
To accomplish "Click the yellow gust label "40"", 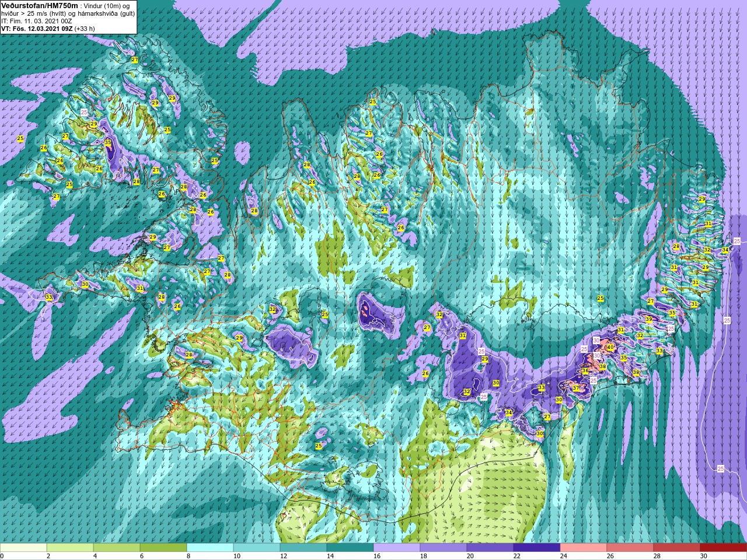I will [x=610, y=347].
